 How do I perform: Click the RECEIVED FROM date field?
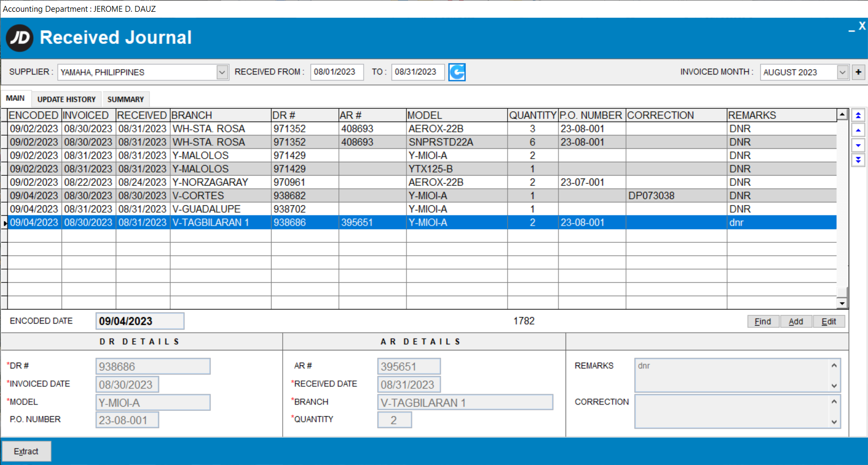tap(337, 72)
